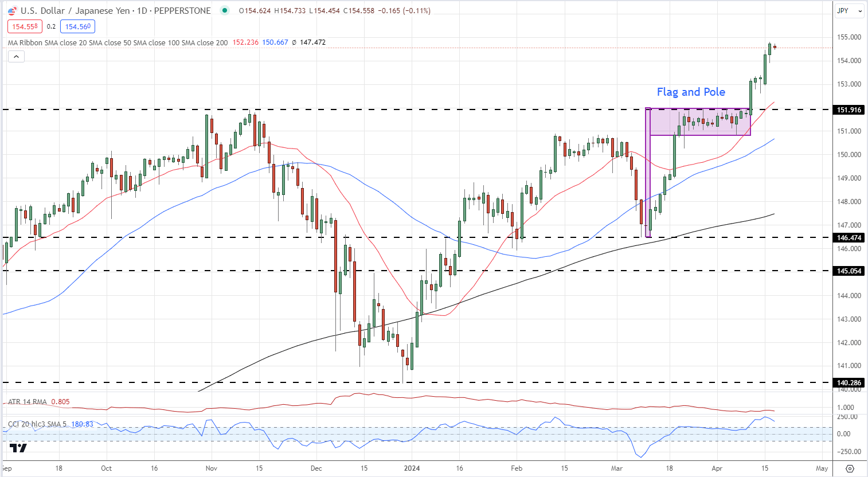Screen dimensions: 868x477
Task: Click the 148.000 price axis label
Action: (x=849, y=202)
